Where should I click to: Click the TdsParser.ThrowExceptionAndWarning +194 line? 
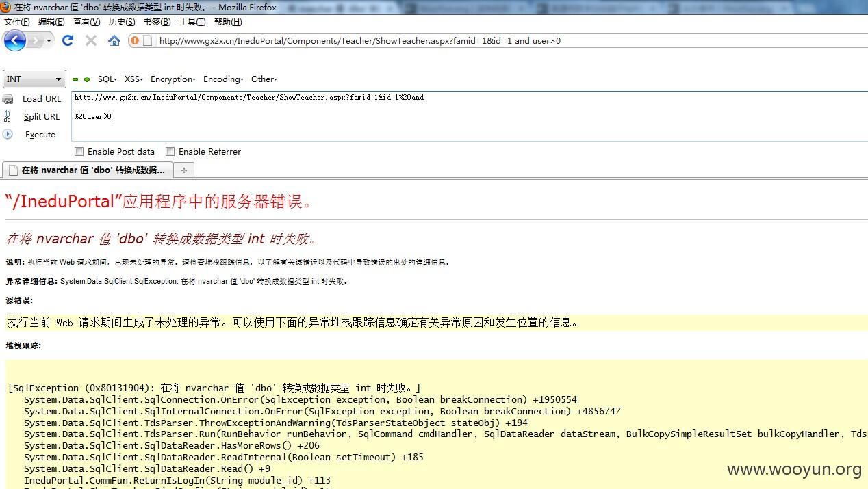tap(275, 423)
